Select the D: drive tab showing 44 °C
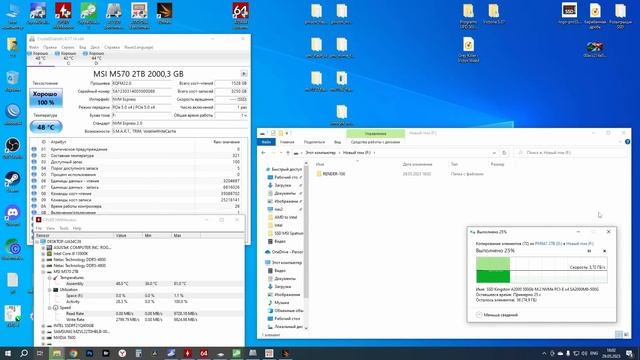 tap(96, 58)
